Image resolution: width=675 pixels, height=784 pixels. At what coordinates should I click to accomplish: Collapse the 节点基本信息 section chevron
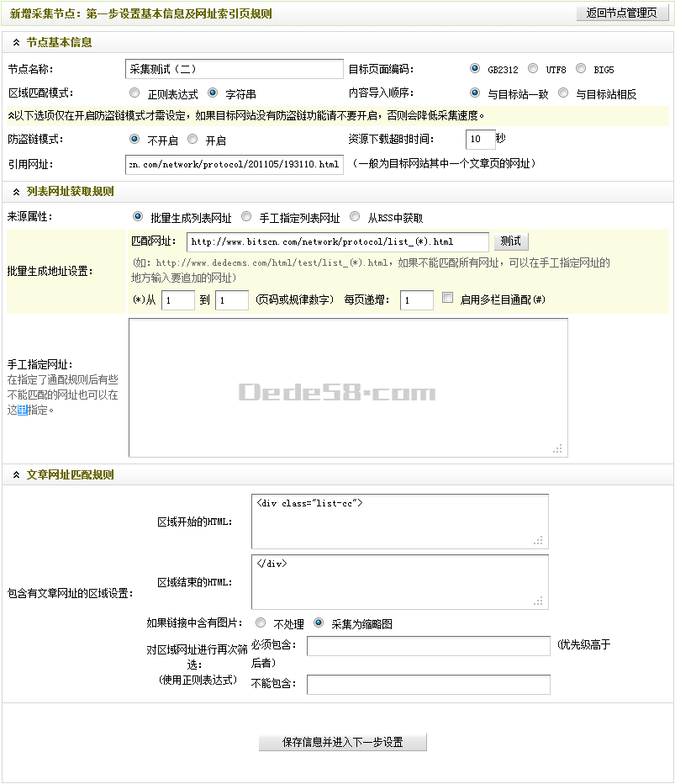click(x=17, y=42)
